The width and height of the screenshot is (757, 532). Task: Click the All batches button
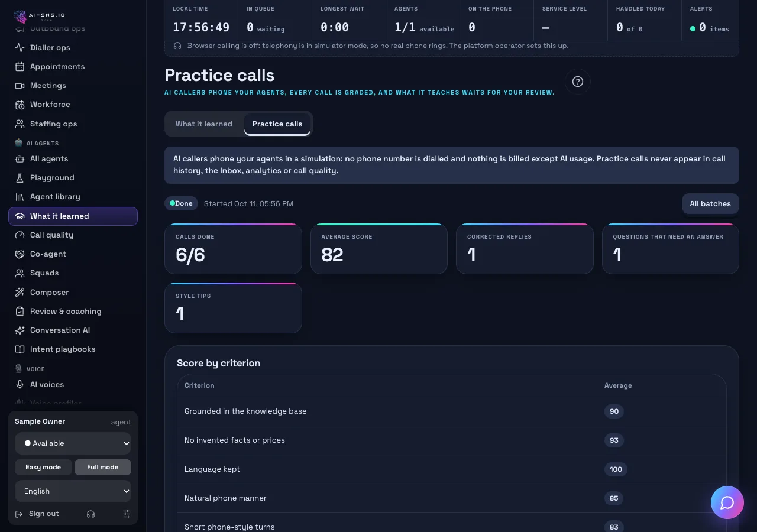(x=710, y=204)
